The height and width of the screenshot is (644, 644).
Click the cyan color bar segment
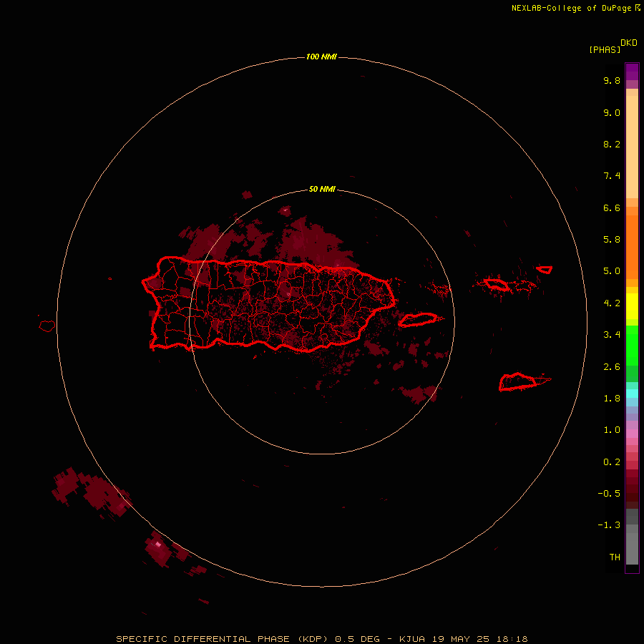(x=632, y=394)
